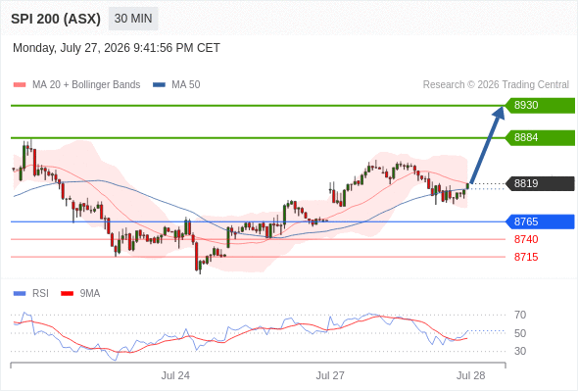Click the green 8884 resistance level tag

click(540, 138)
